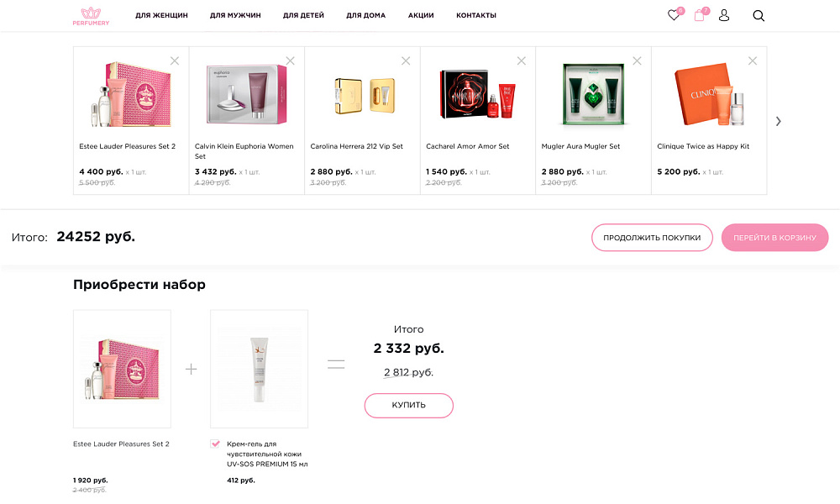Select the АКЦИИ menu item
This screenshot has width=840, height=504.
pyautogui.click(x=421, y=15)
